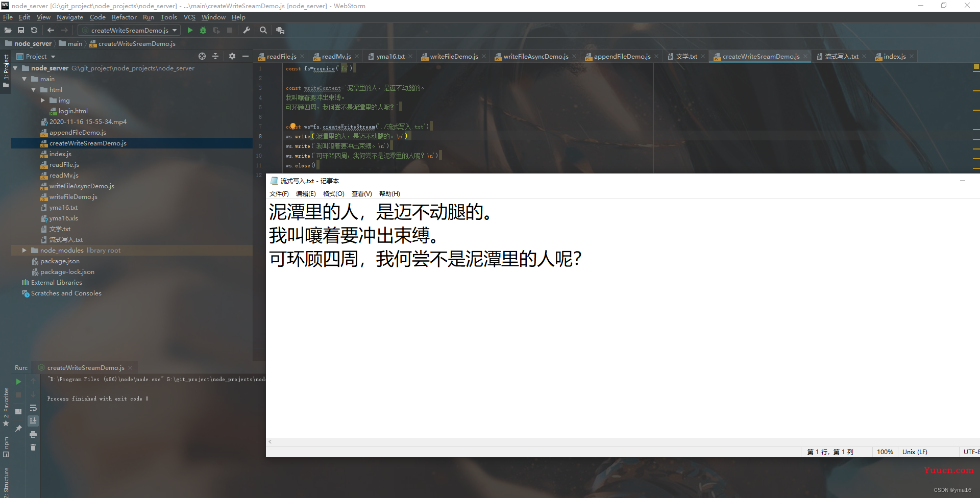Open Notepad 查看(V) menu
The height and width of the screenshot is (498, 980).
click(362, 194)
